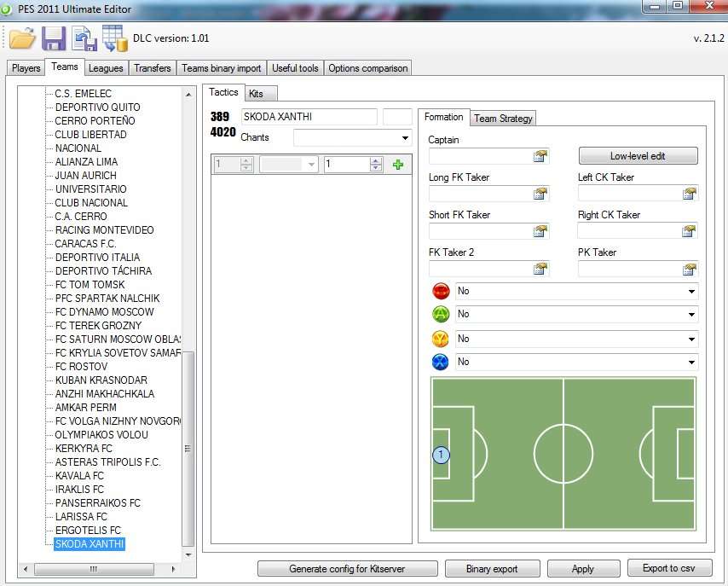Click the PK Taker browse icon
Image resolution: width=728 pixels, height=586 pixels.
(x=689, y=269)
